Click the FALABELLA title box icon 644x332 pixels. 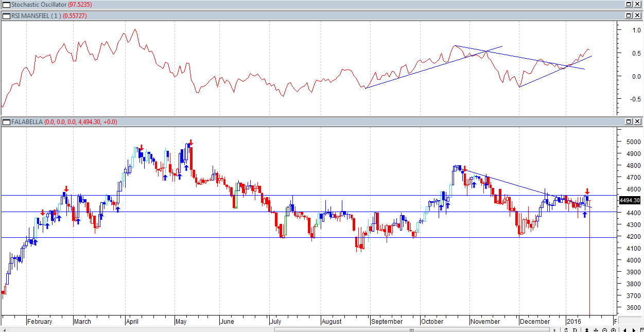click(6, 122)
